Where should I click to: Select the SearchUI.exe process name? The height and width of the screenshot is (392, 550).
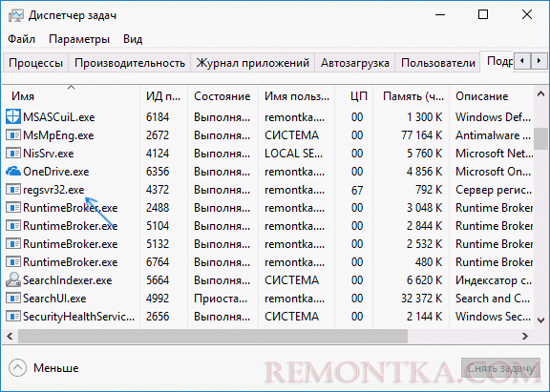click(x=54, y=299)
